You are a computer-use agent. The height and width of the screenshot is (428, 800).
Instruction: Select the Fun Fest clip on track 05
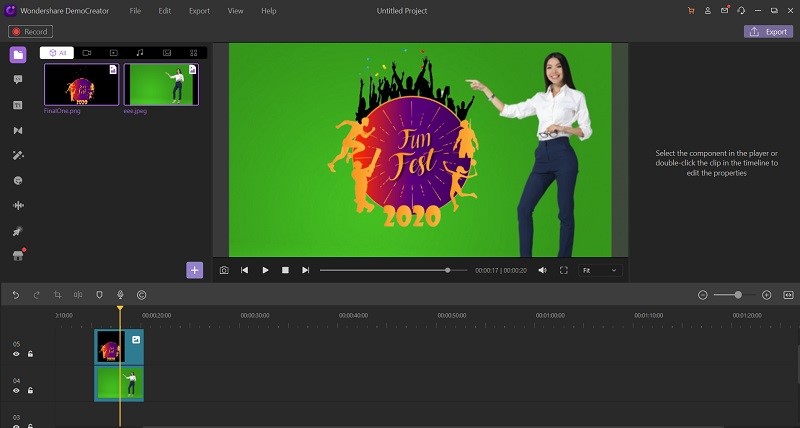pos(119,347)
